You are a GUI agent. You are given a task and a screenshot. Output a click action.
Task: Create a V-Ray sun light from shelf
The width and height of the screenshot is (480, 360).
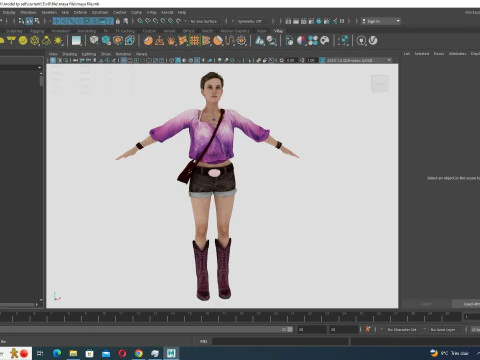pos(58,41)
